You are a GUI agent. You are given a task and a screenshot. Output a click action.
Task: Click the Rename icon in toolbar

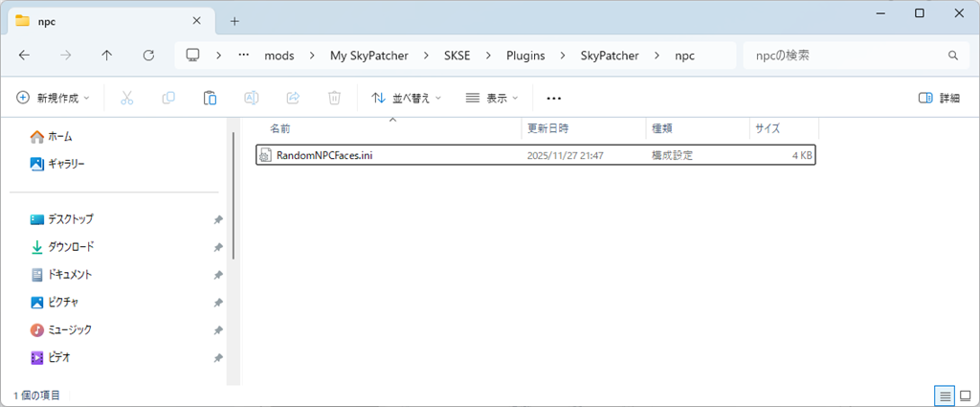[x=252, y=98]
